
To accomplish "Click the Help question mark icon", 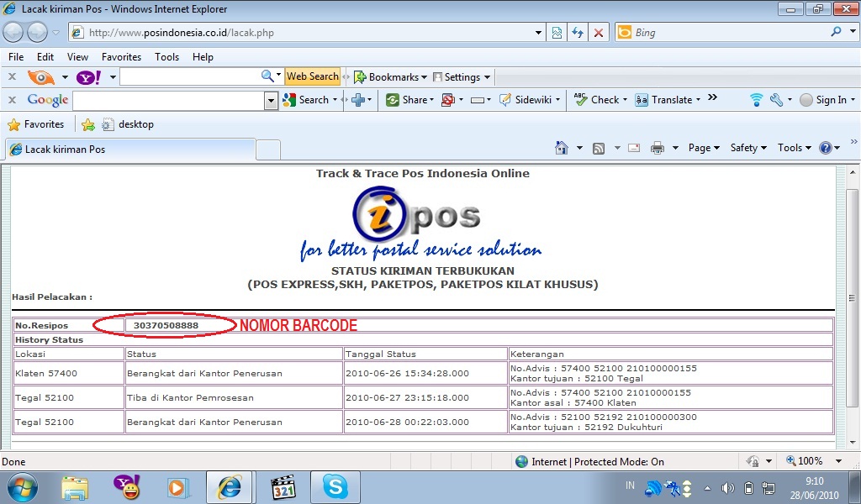I will (826, 148).
